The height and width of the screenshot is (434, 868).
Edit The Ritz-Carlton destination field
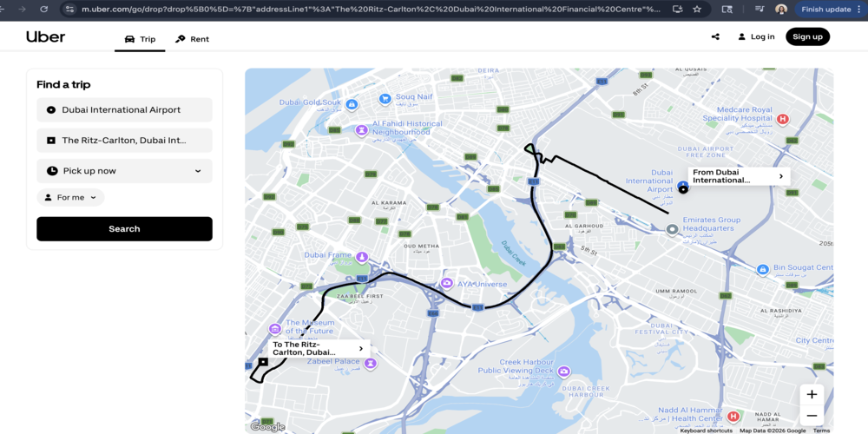click(124, 140)
